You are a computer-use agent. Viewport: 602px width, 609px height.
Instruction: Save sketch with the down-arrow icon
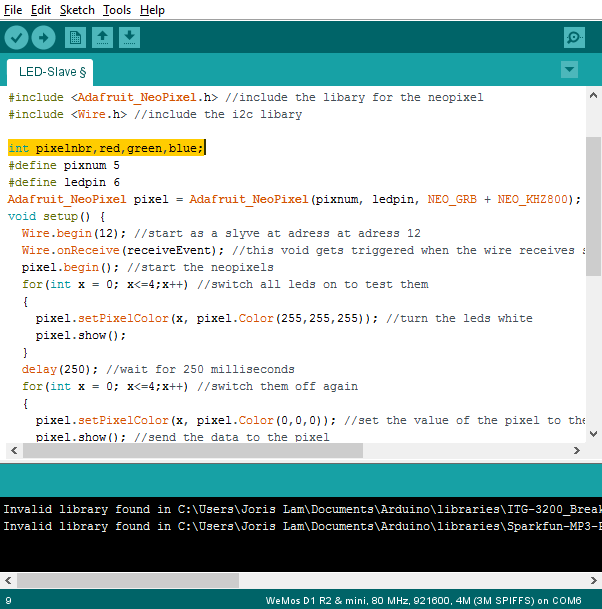129,38
